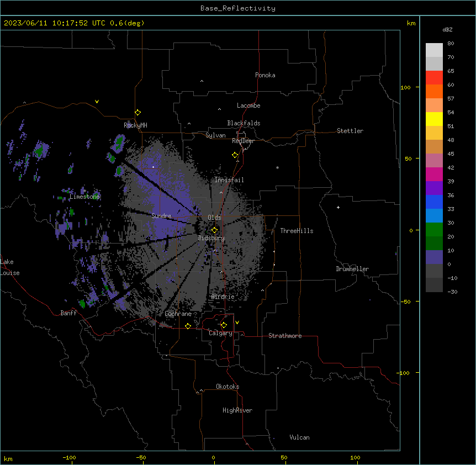Image resolution: width=476 pixels, height=465 pixels.
Task: Click the -30 value on dBZ legend
Action: pos(452,292)
